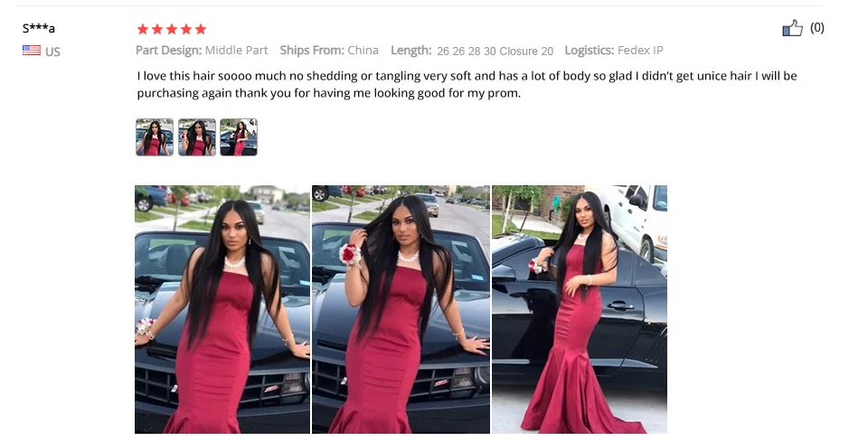The width and height of the screenshot is (868, 441).
Task: Select the Ships From China label
Action: (329, 51)
